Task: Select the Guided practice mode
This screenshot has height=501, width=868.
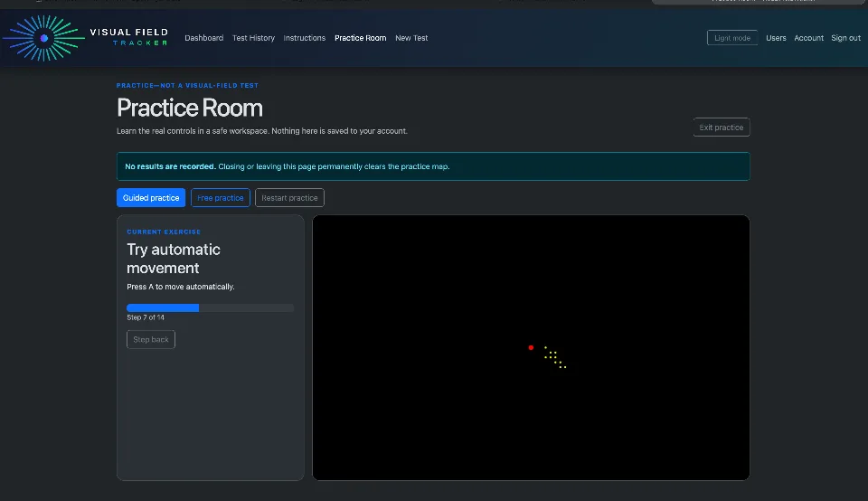Action: [151, 198]
